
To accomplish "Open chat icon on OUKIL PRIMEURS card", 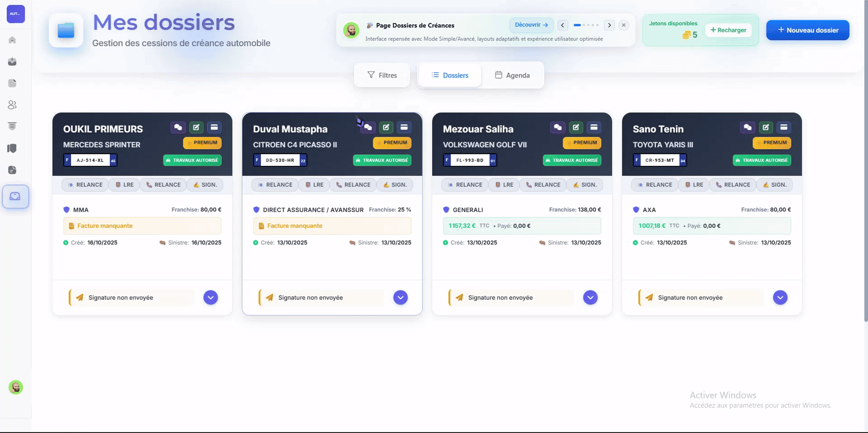I will click(x=178, y=127).
